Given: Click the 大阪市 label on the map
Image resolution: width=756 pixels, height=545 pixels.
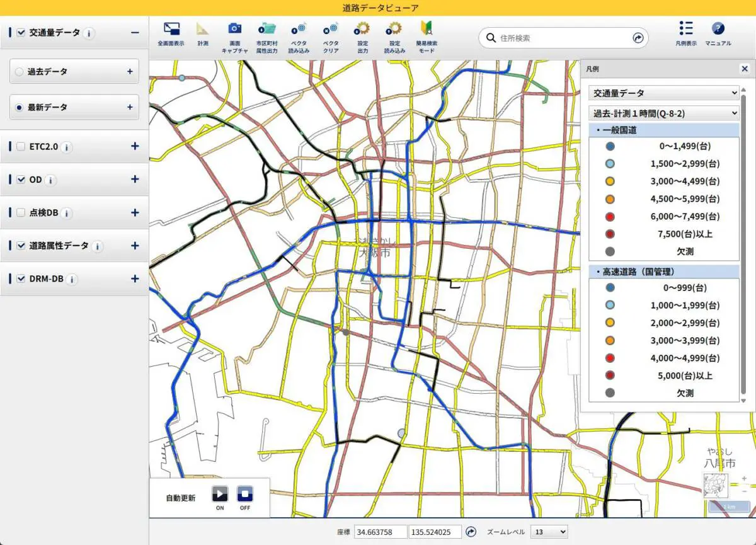Looking at the screenshot, I should [x=374, y=253].
